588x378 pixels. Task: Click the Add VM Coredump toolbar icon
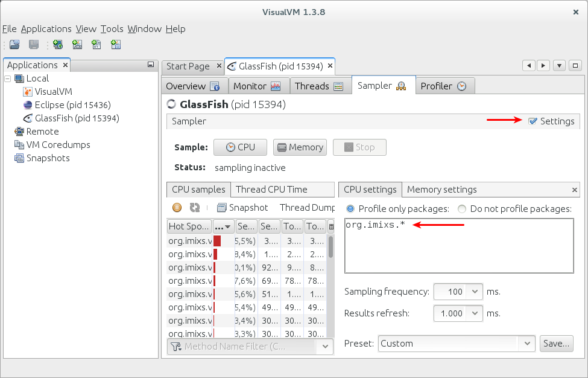pos(96,45)
